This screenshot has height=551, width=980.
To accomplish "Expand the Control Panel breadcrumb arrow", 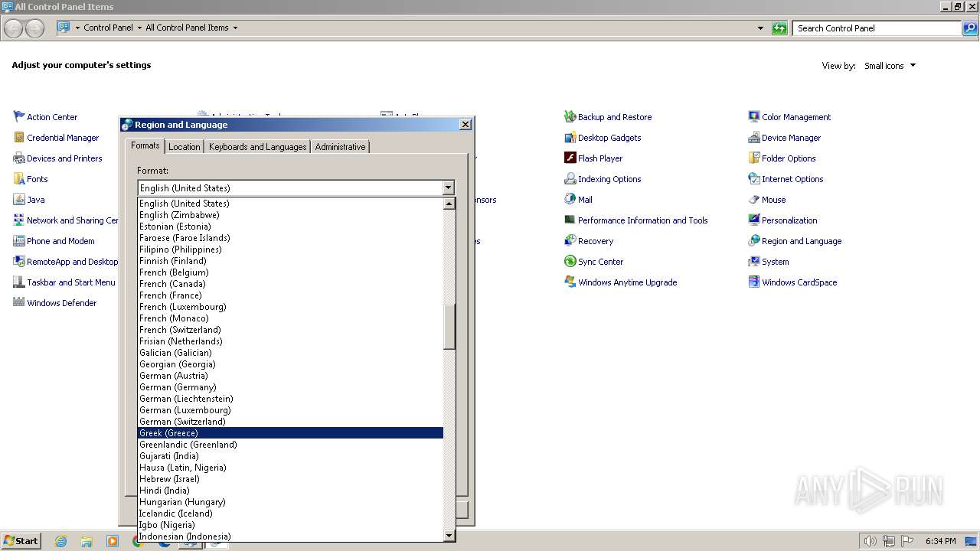I will tap(139, 28).
